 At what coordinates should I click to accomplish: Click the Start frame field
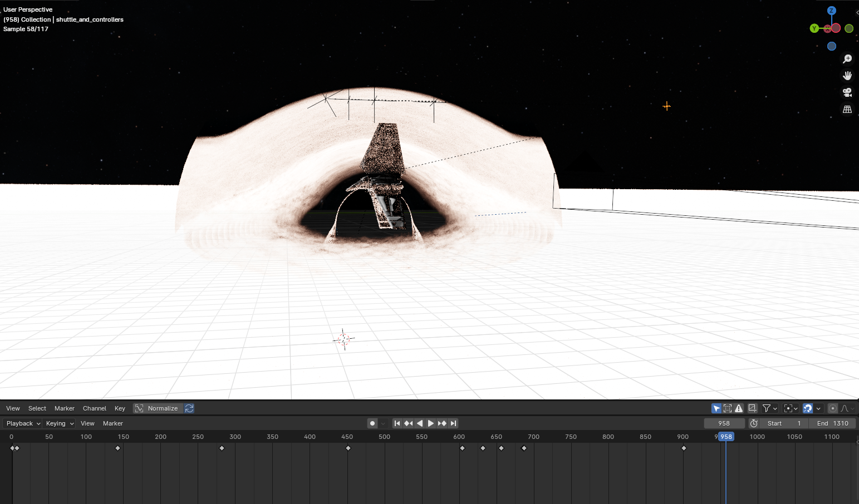point(784,423)
